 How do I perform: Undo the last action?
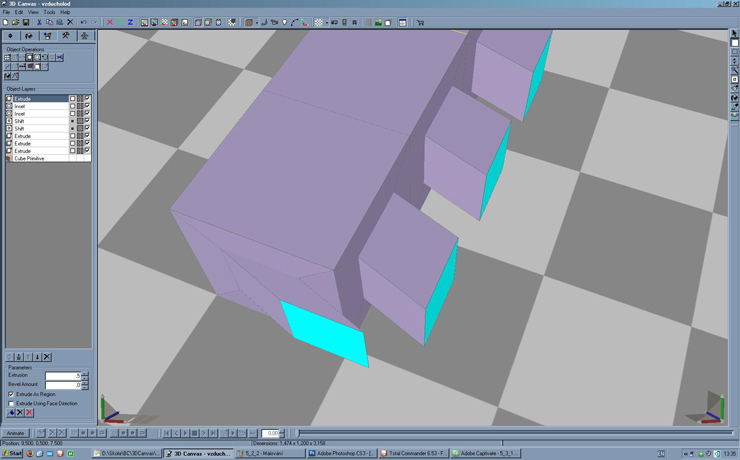tap(84, 22)
